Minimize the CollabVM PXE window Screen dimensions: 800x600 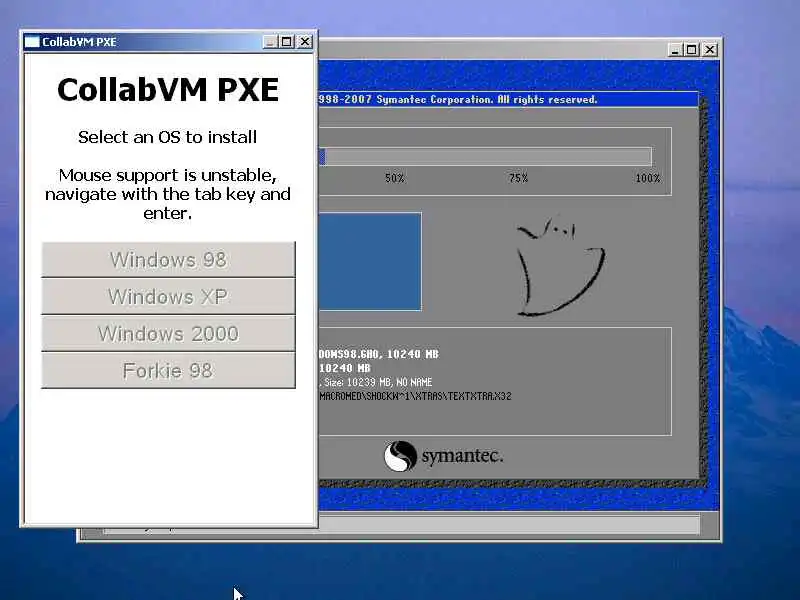point(270,42)
